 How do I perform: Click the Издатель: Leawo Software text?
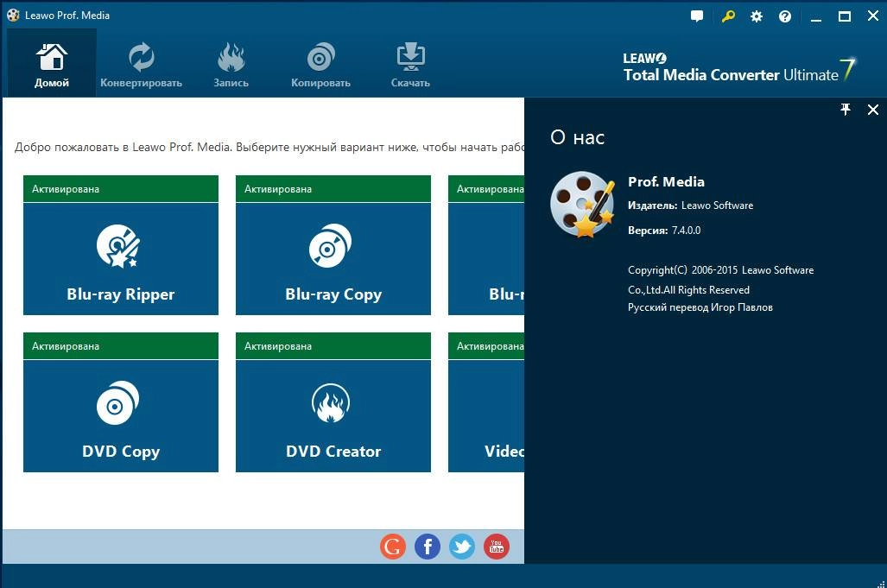tap(690, 205)
